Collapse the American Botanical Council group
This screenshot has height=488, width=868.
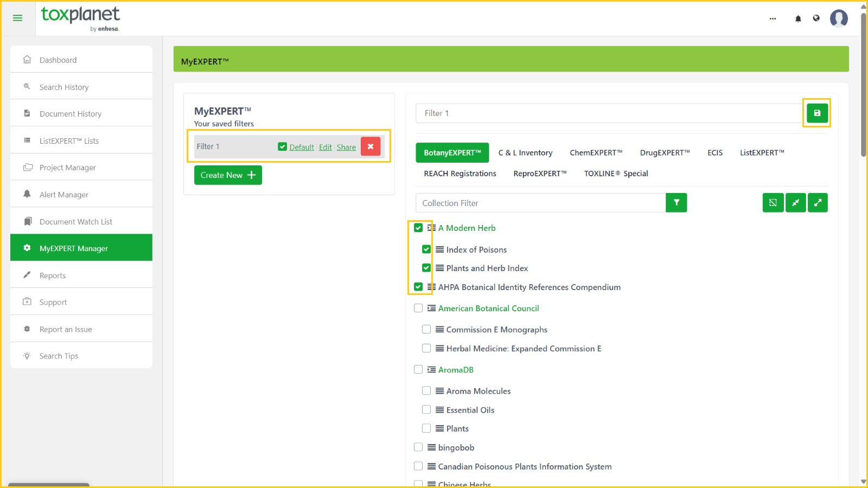[x=431, y=309]
